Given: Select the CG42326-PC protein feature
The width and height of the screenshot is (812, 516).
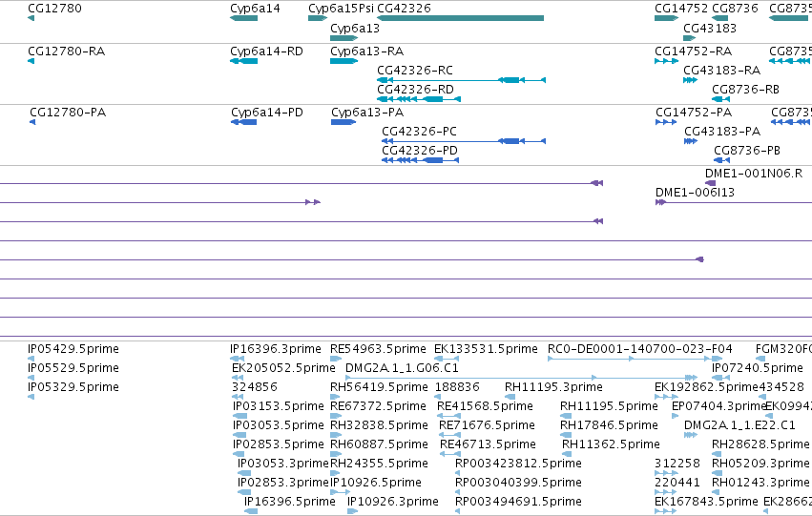Looking at the screenshot, I should (x=464, y=141).
